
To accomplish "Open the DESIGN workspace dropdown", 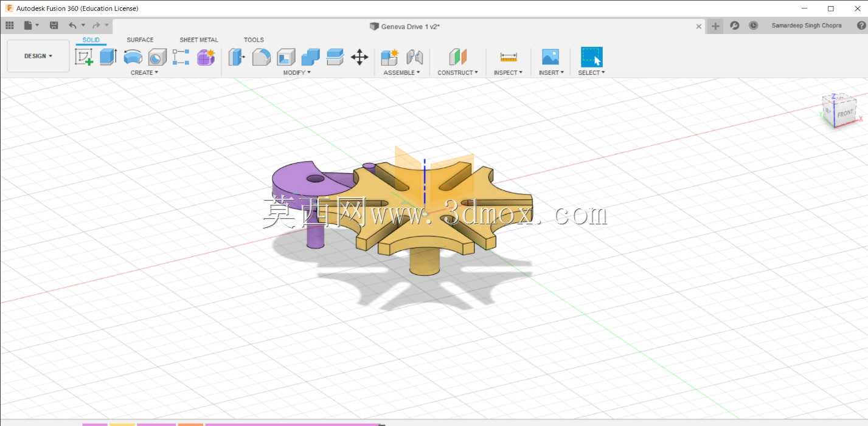I will click(x=38, y=56).
